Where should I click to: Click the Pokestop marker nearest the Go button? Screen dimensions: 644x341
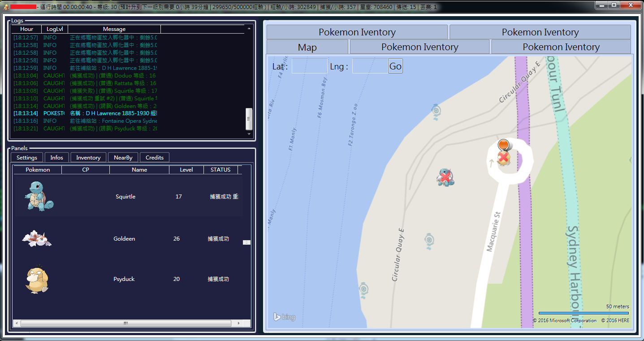click(435, 110)
